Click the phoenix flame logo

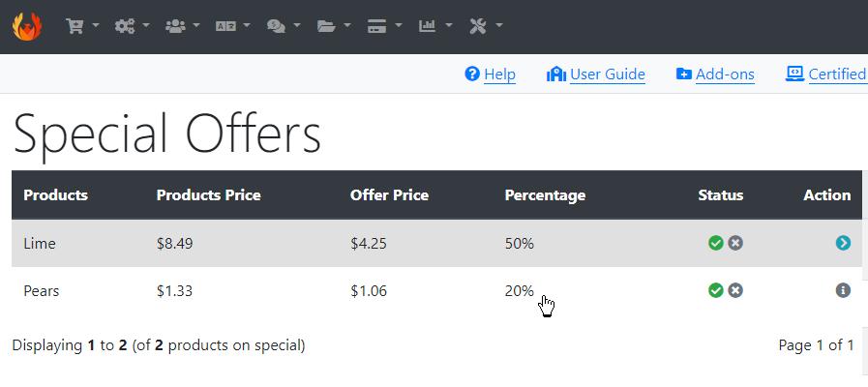pos(26,26)
